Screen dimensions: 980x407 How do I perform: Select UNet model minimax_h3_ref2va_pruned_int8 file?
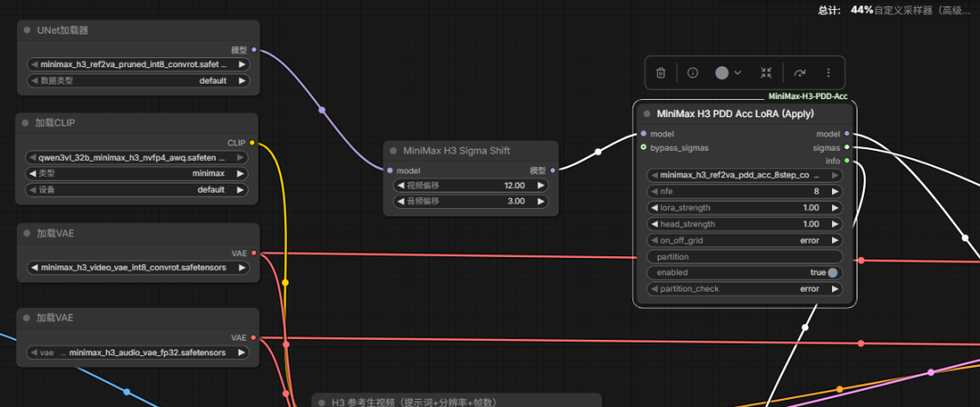pos(138,64)
